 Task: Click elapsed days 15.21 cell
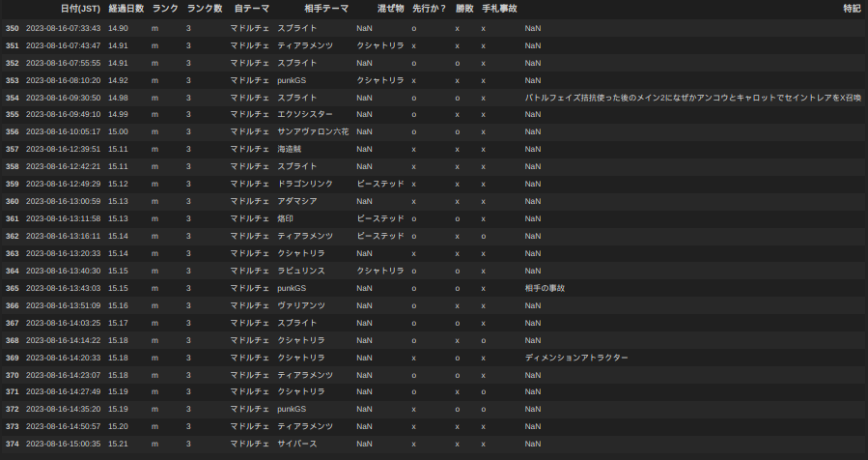coord(118,444)
